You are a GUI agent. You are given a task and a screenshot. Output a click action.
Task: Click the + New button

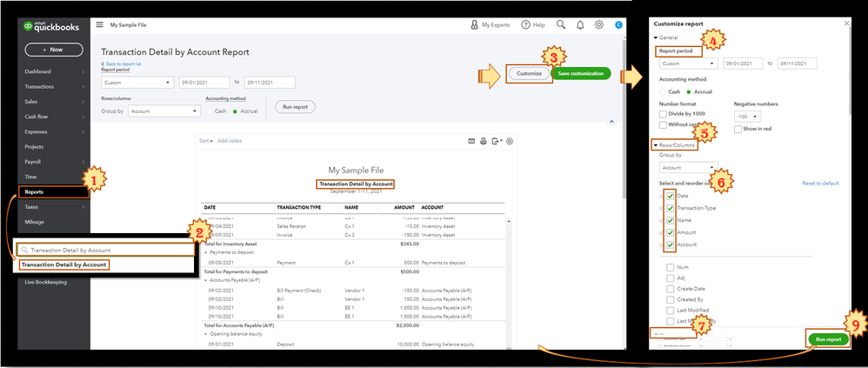tap(54, 50)
